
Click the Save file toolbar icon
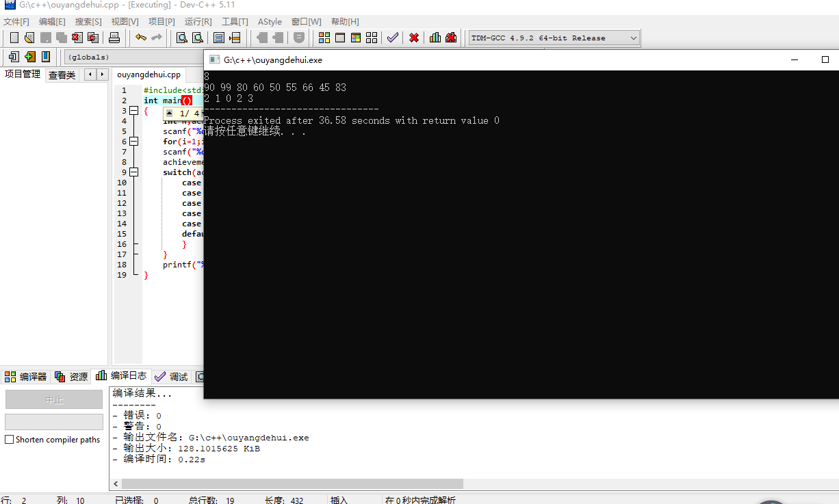(x=46, y=38)
